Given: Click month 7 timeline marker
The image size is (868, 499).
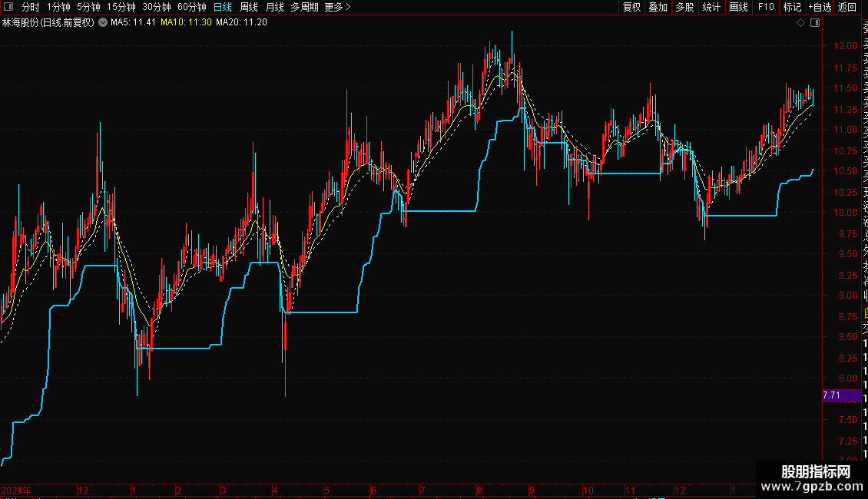Looking at the screenshot, I should (422, 490).
